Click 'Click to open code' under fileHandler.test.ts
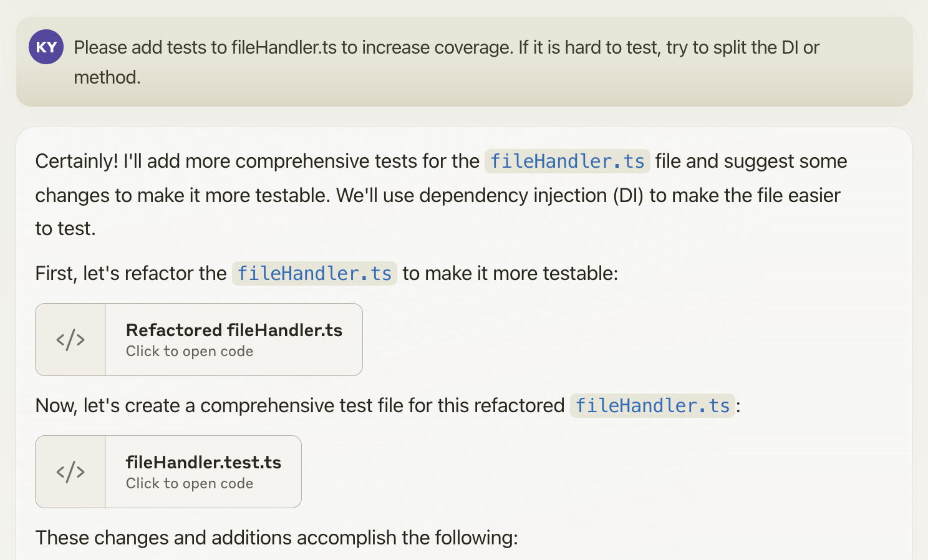This screenshot has width=928, height=560. [190, 483]
